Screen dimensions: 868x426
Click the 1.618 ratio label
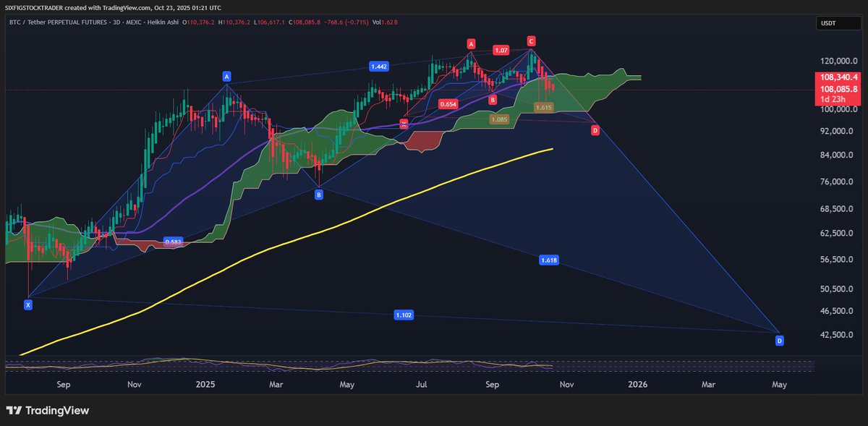[x=549, y=260]
